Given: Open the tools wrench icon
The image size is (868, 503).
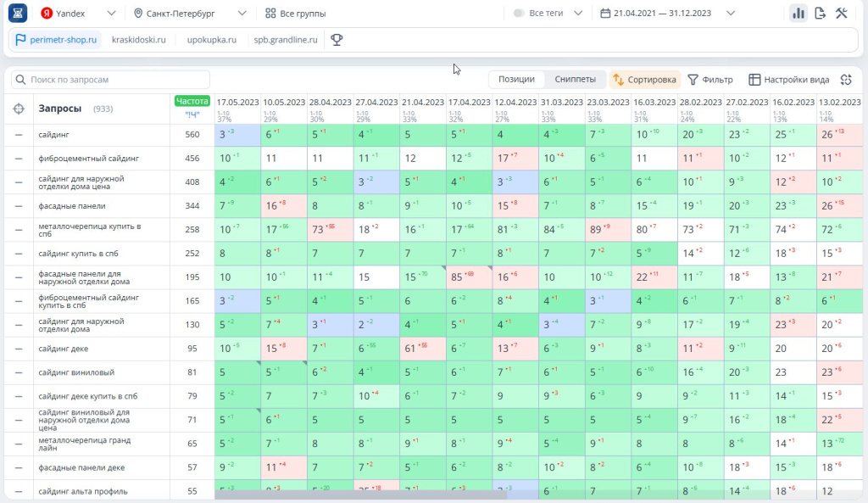Looking at the screenshot, I should coord(842,14).
